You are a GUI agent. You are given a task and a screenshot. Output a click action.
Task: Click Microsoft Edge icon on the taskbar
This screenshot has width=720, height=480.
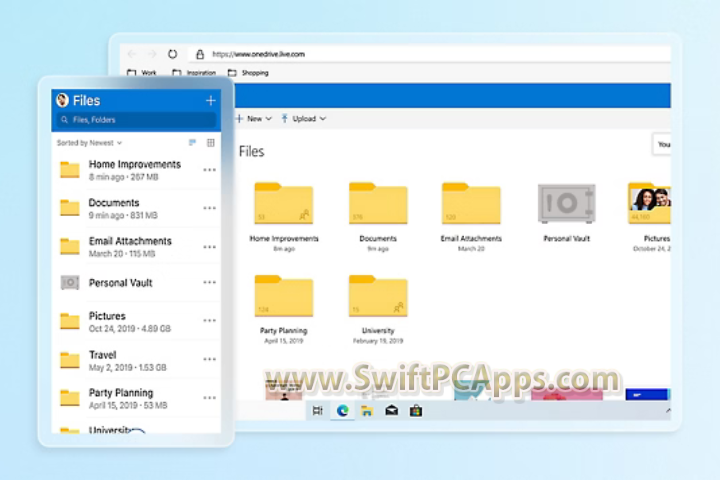click(343, 411)
